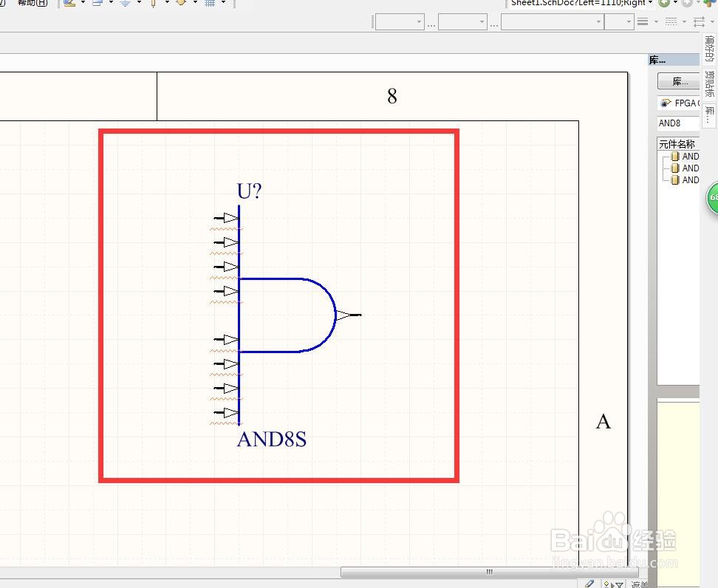Click the solid line width icon
The width and height of the screenshot is (718, 588).
(x=643, y=21)
